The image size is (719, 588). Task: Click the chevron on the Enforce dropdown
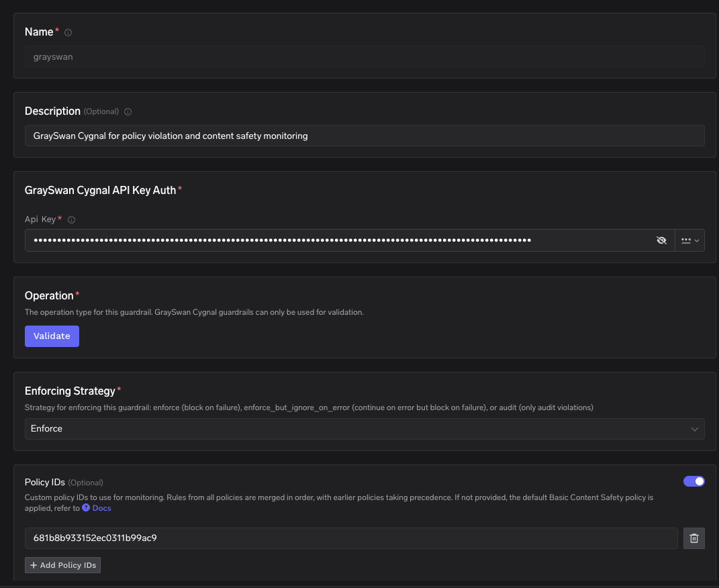[695, 429]
